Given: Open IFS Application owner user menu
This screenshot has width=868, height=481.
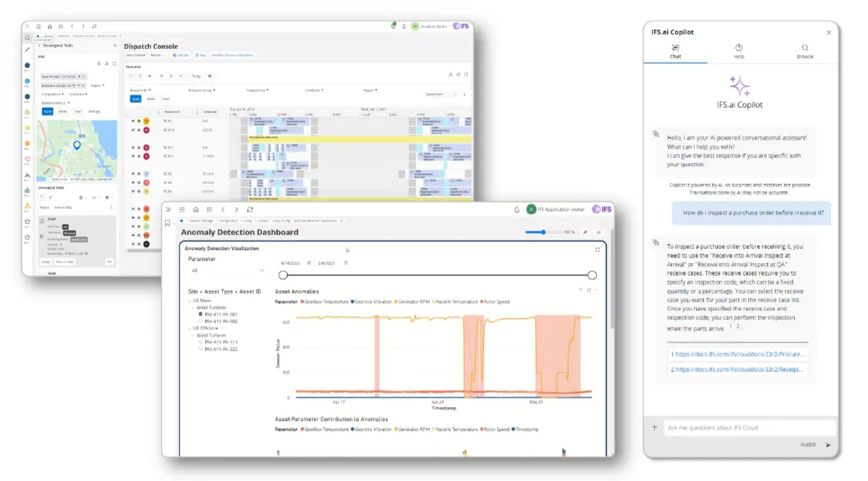Looking at the screenshot, I should click(555, 209).
